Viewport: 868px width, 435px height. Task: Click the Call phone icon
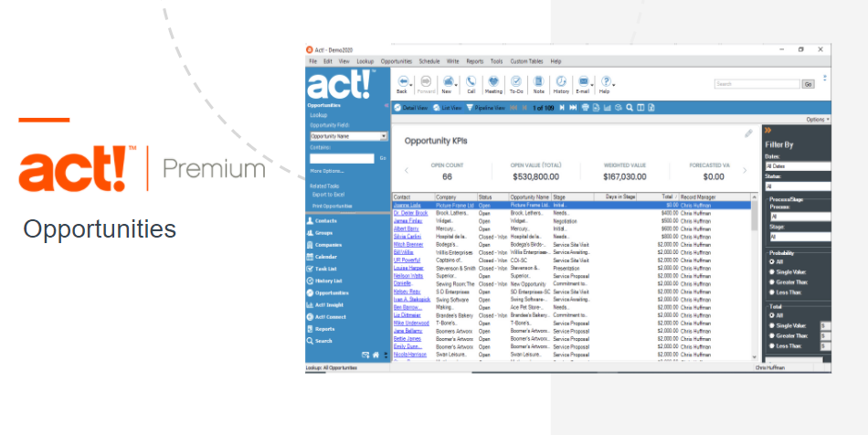pyautogui.click(x=471, y=82)
